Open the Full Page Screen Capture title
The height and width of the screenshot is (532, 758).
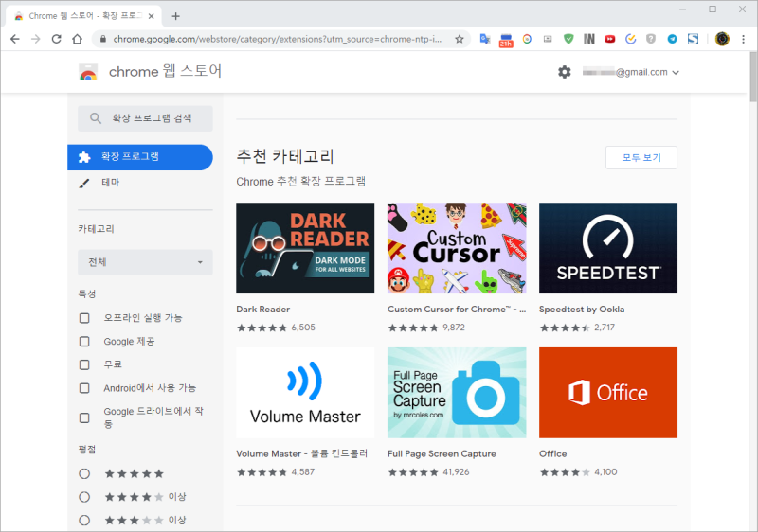(x=442, y=454)
